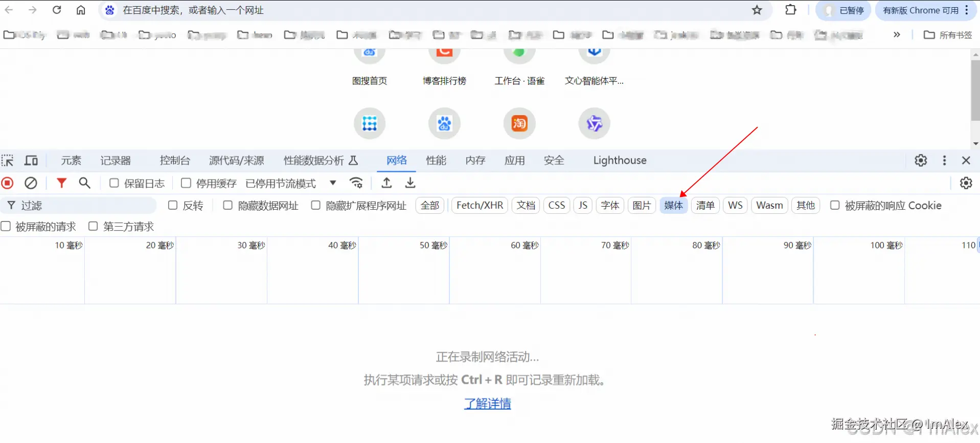Screen dimensions: 980x443
Task: Switch to the 性能 tab
Action: coord(436,161)
